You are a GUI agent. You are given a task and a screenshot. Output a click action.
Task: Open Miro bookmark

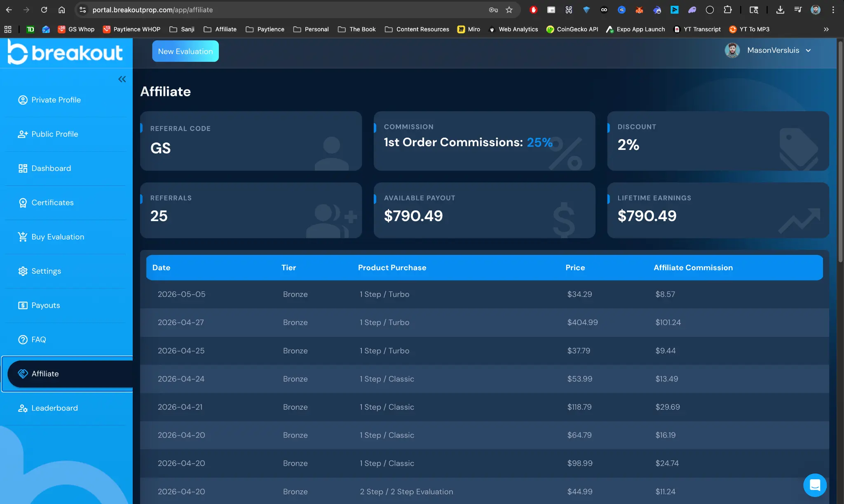coord(469,29)
